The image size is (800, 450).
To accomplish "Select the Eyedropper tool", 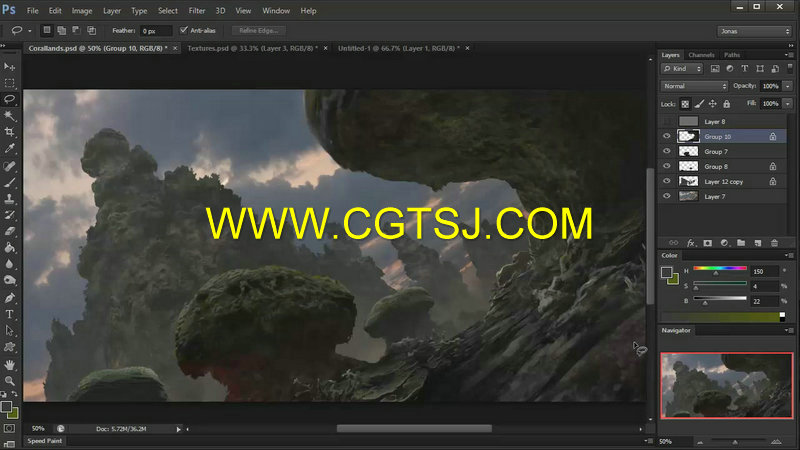I will (9, 148).
